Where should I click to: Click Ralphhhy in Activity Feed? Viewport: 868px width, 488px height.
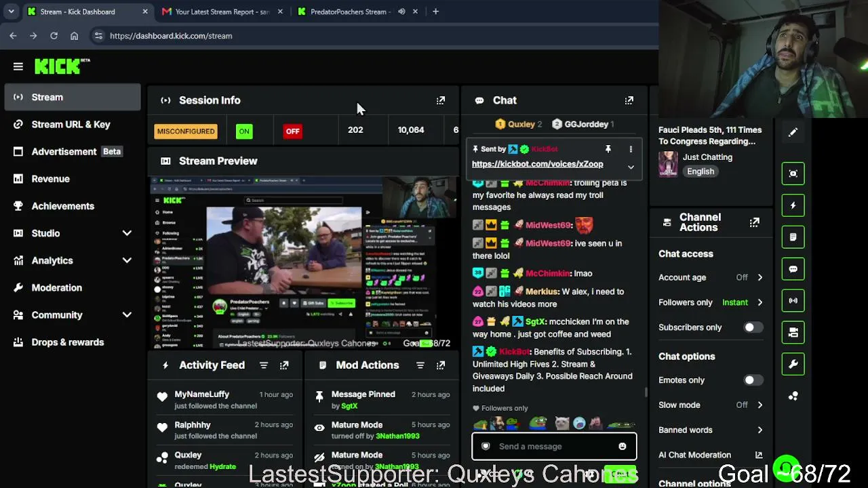point(193,425)
